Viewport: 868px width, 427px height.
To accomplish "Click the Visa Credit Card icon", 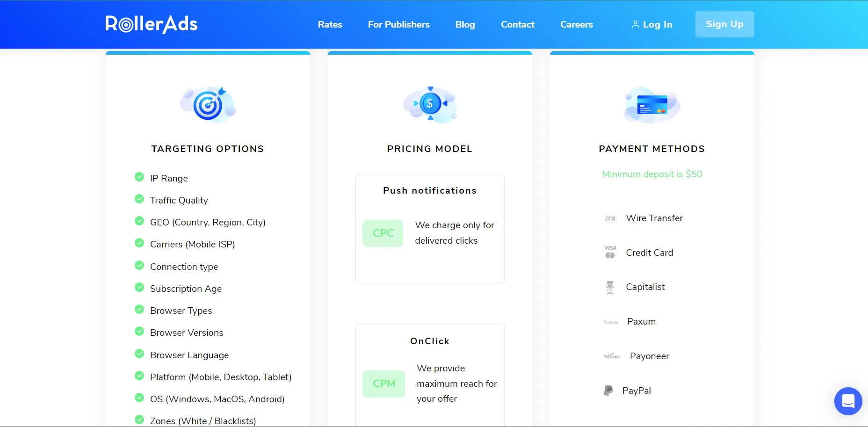I will (610, 252).
